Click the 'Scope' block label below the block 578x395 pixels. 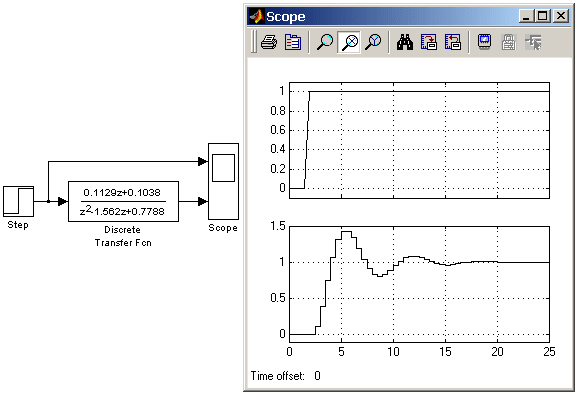click(223, 228)
